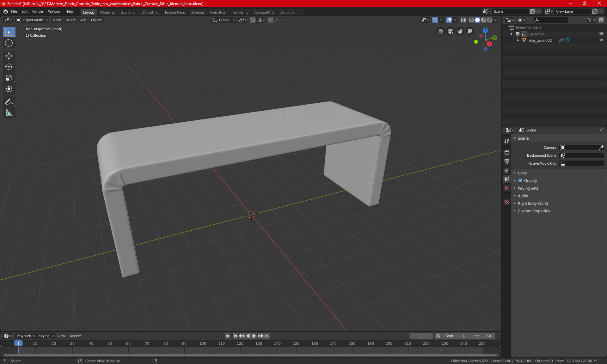The width and height of the screenshot is (607, 364).
Task: Click the modifier wrench icon on side_table.002
Action: point(561,40)
